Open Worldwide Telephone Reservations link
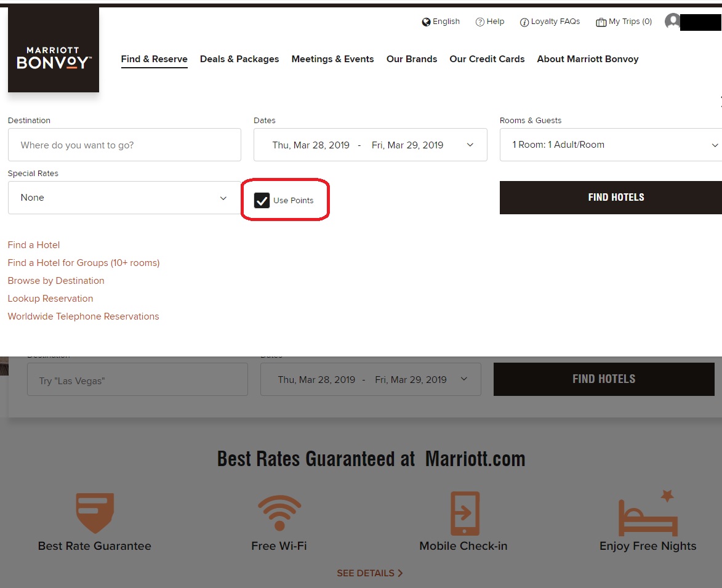722x588 pixels. (83, 316)
